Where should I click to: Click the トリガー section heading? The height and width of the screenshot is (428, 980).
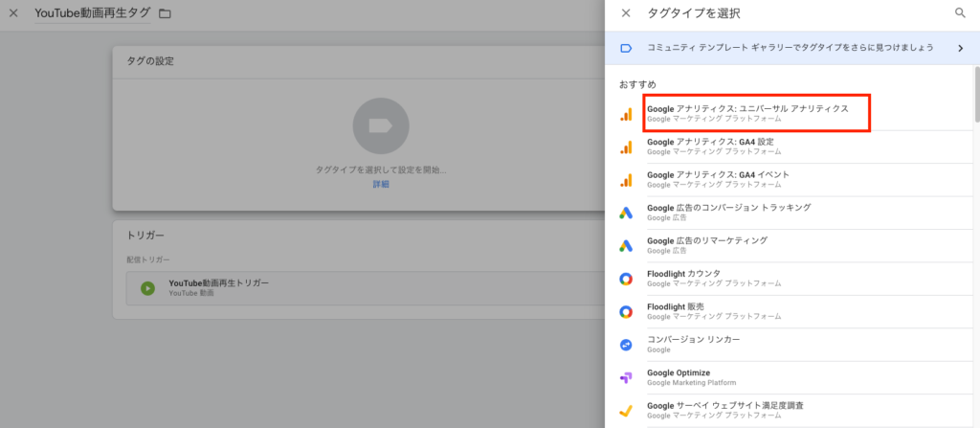tap(145, 236)
